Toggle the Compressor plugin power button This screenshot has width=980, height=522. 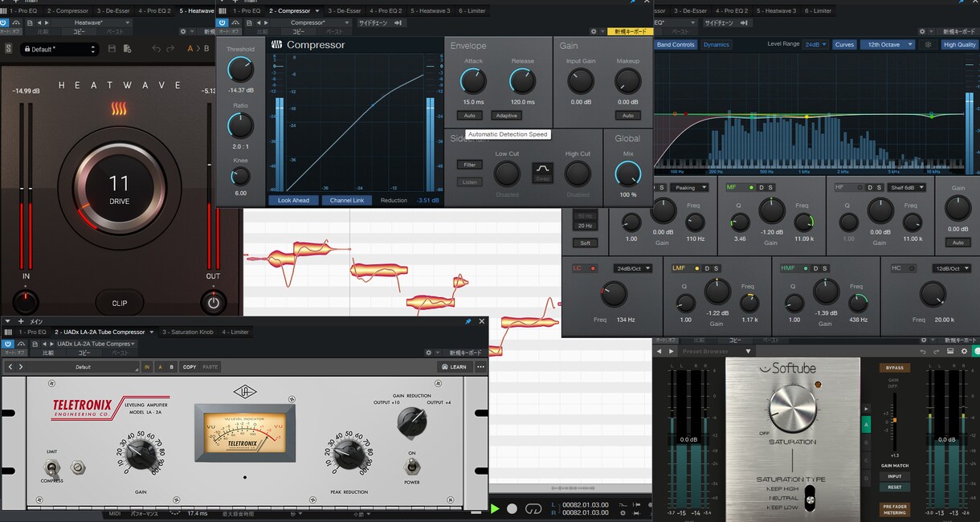point(223,22)
